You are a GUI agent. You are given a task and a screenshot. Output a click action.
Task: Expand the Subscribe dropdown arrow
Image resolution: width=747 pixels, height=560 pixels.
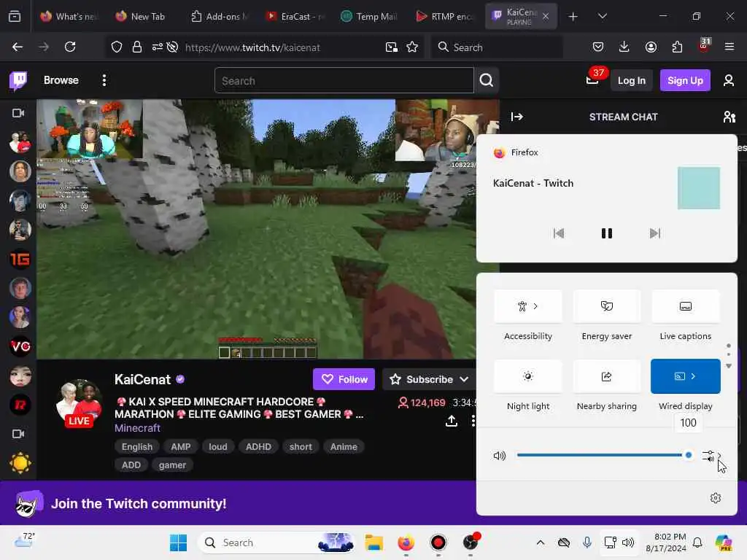[x=464, y=379]
